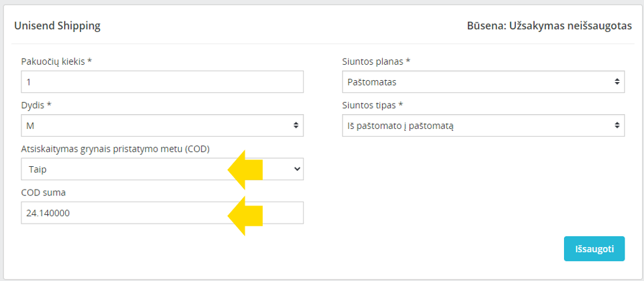
Task: Click the COD suma field with 24.140000
Action: pyautogui.click(x=162, y=213)
